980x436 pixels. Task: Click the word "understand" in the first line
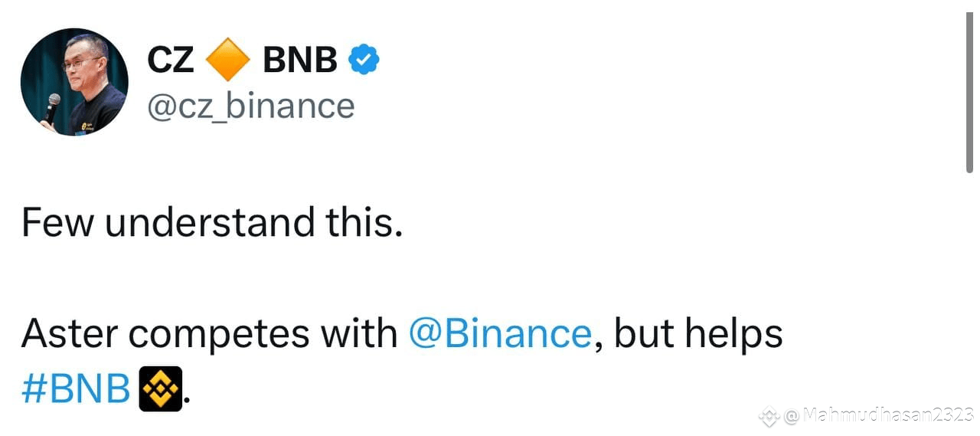pyautogui.click(x=209, y=222)
